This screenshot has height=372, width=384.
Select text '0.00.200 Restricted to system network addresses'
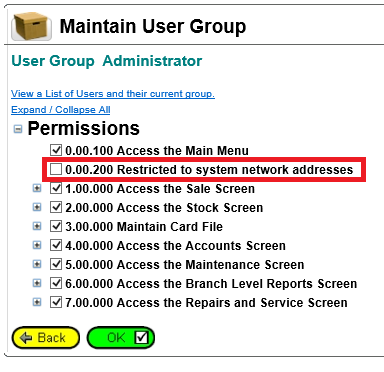pos(209,170)
